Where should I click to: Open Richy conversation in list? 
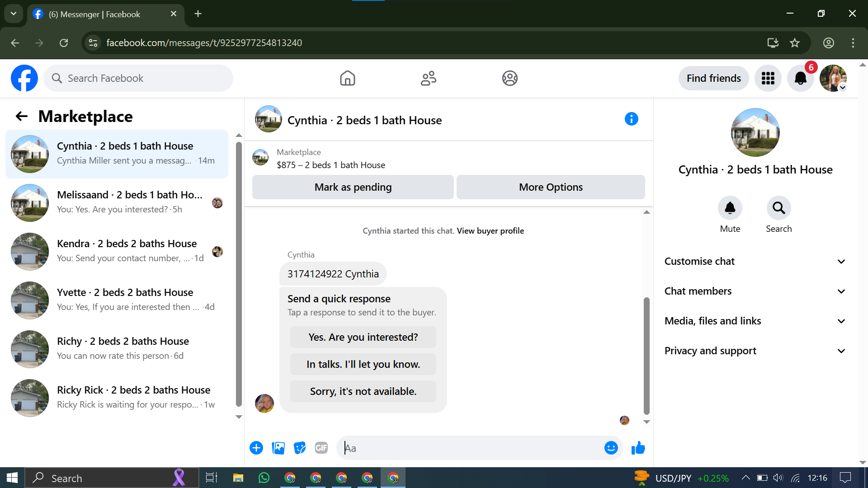(x=117, y=349)
